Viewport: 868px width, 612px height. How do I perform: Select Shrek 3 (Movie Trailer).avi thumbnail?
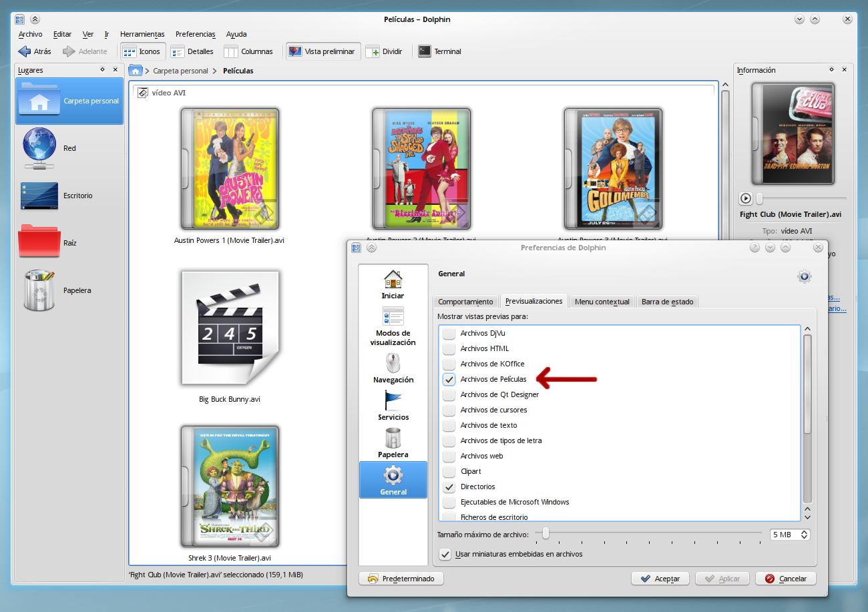click(230, 487)
